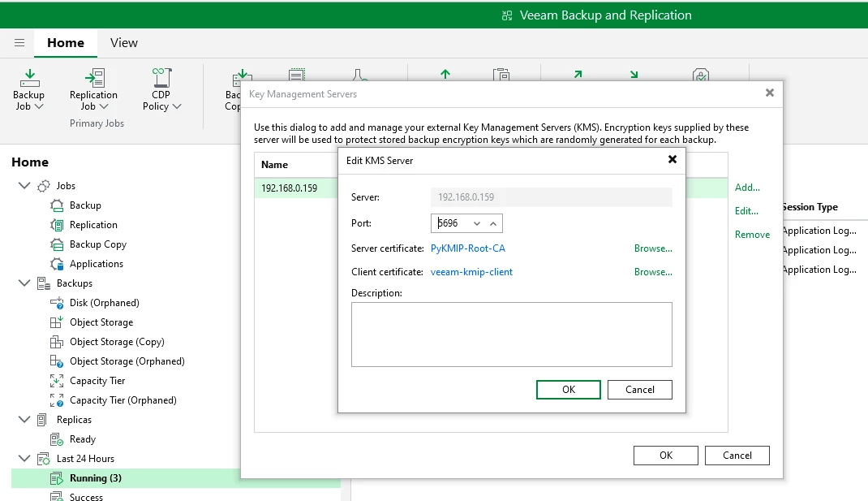This screenshot has height=501, width=868.
Task: Select the Capacity Tier tree icon
Action: (57, 381)
